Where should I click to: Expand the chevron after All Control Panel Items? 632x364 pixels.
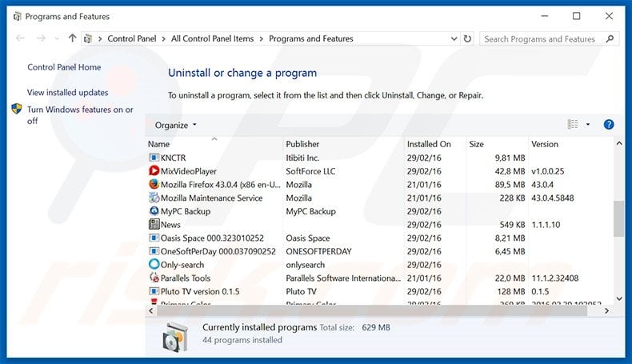(261, 38)
